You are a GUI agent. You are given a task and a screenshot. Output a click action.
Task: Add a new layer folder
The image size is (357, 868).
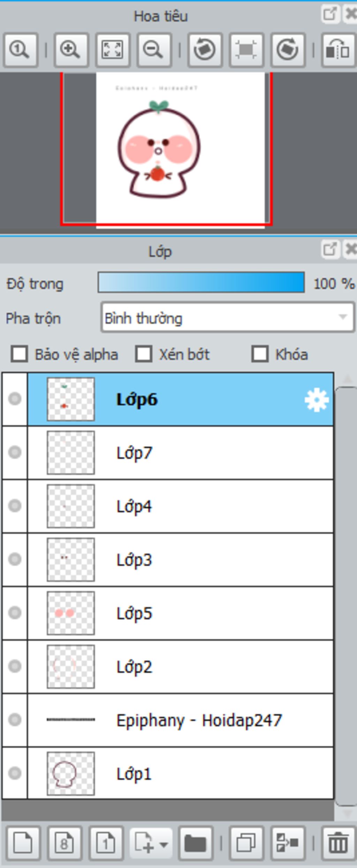coord(196,843)
